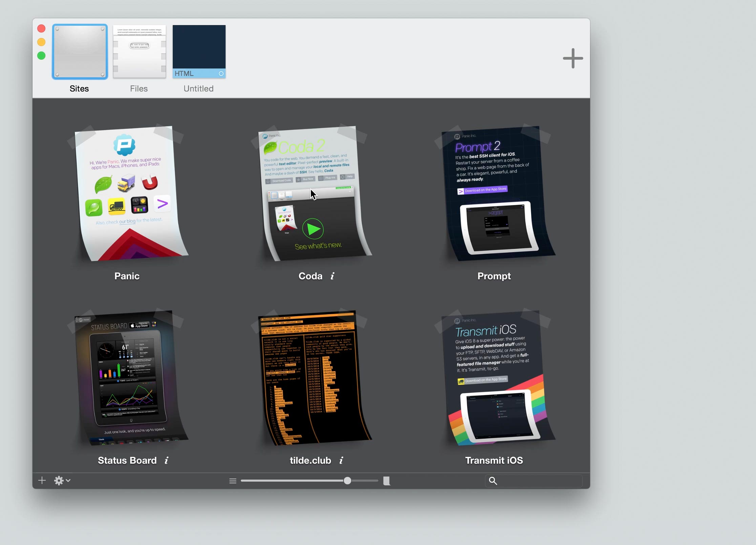Image resolution: width=756 pixels, height=545 pixels.
Task: Click the search field in the bottom bar
Action: coord(539,481)
